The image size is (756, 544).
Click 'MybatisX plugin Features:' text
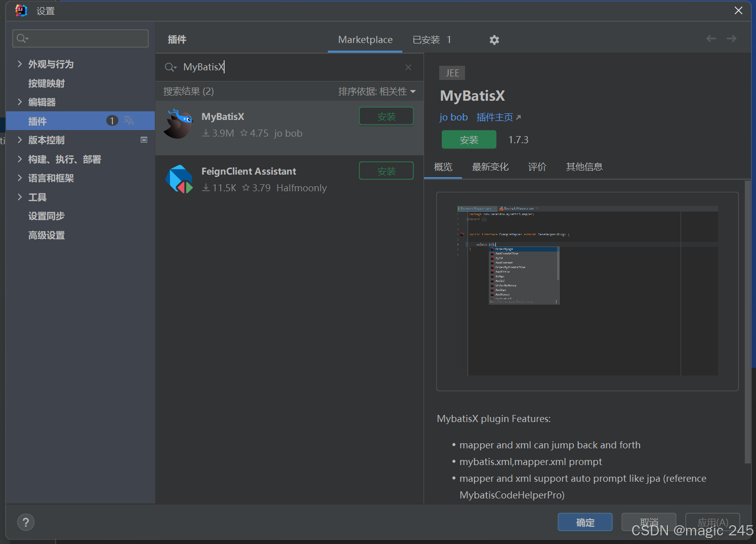pyautogui.click(x=494, y=419)
